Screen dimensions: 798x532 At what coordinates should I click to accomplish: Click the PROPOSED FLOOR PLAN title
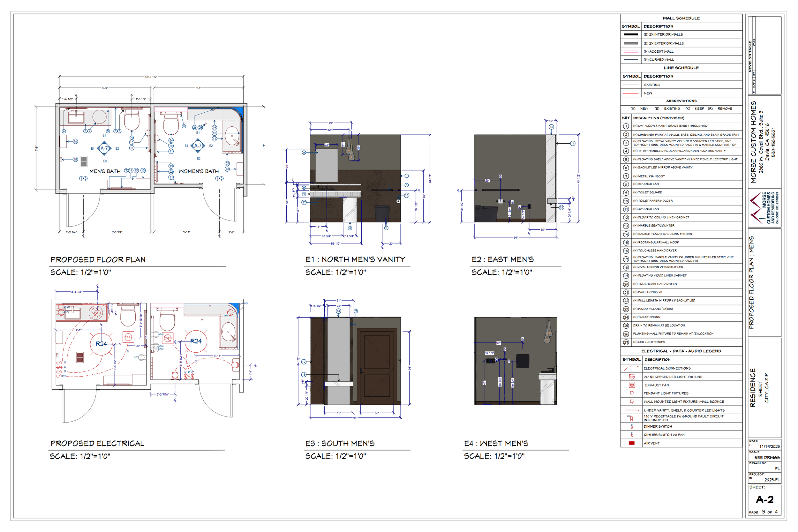click(98, 259)
